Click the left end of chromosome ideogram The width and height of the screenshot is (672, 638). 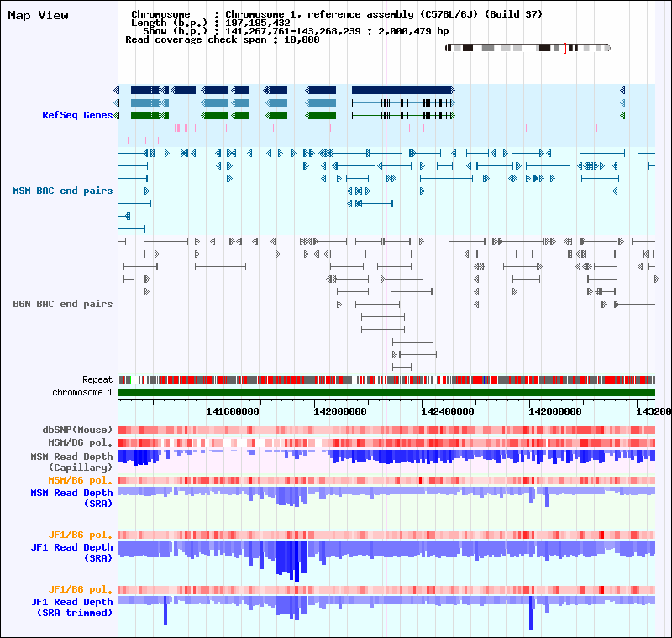point(448,48)
